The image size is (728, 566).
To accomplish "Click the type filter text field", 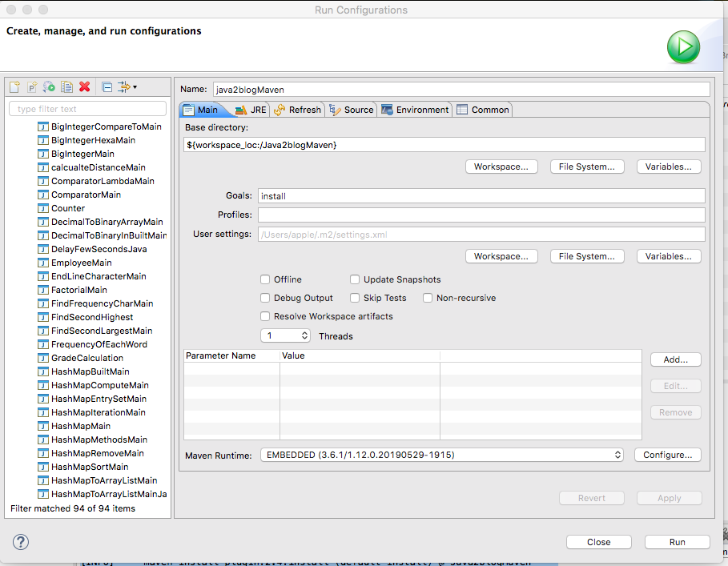I will [87, 109].
